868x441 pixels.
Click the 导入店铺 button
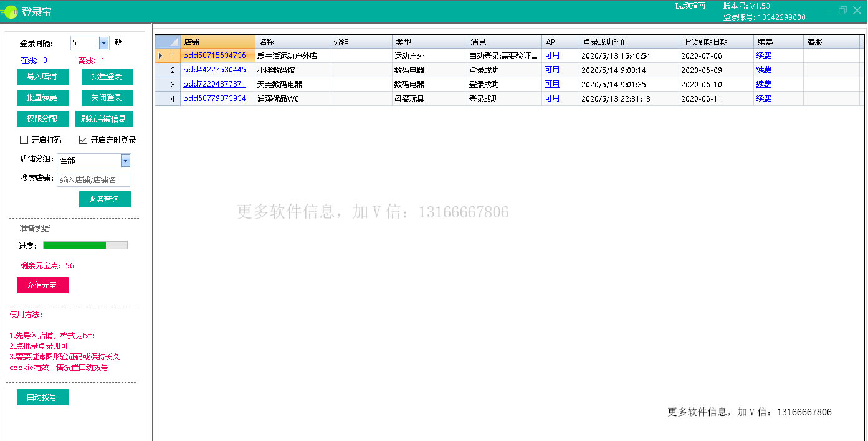pos(42,77)
